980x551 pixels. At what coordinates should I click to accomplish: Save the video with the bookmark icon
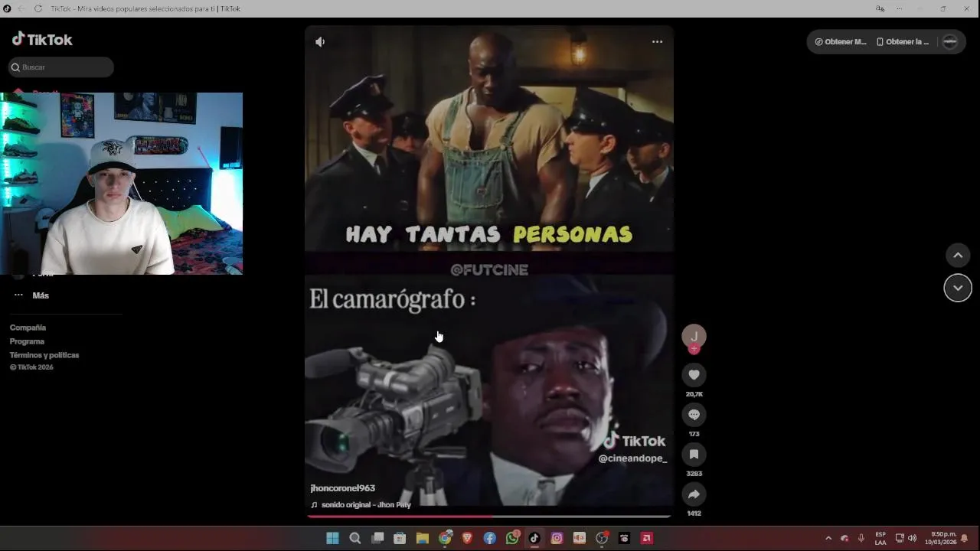(x=694, y=455)
